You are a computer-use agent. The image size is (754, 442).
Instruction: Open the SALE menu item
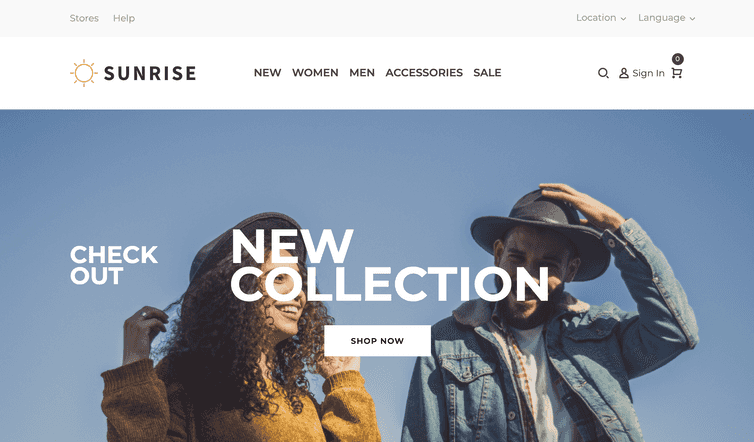[487, 73]
